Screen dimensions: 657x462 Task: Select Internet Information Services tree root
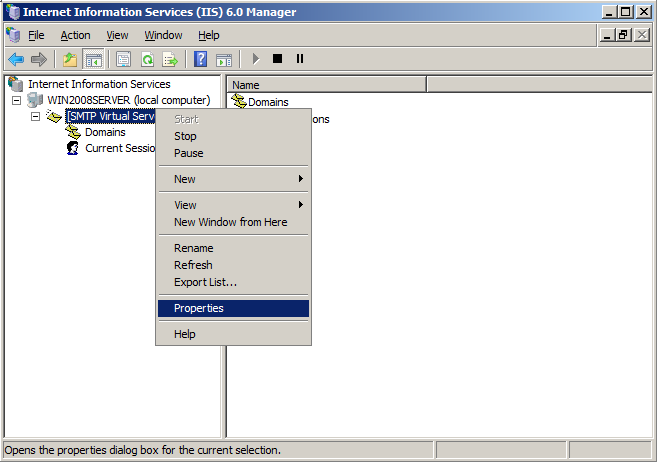(99, 84)
